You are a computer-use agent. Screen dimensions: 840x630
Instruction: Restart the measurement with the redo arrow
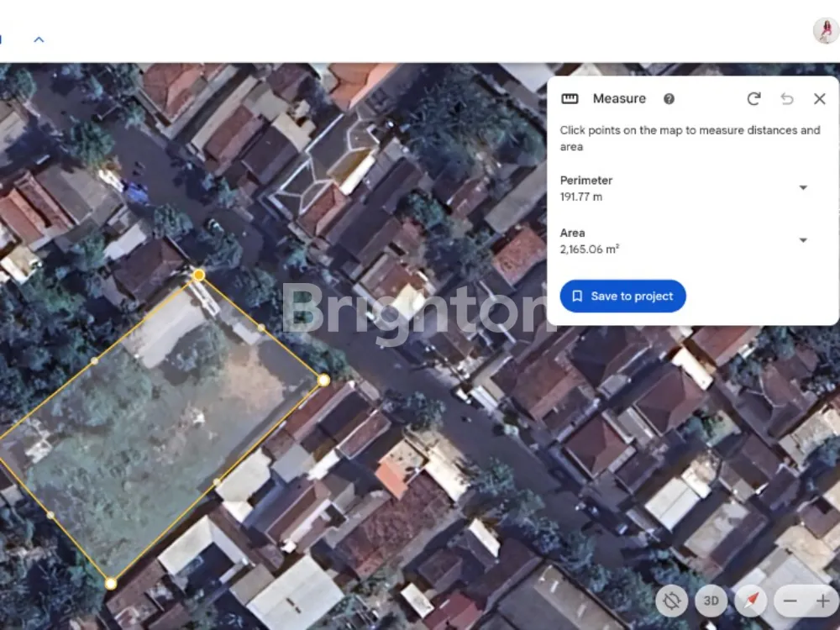[x=753, y=98]
